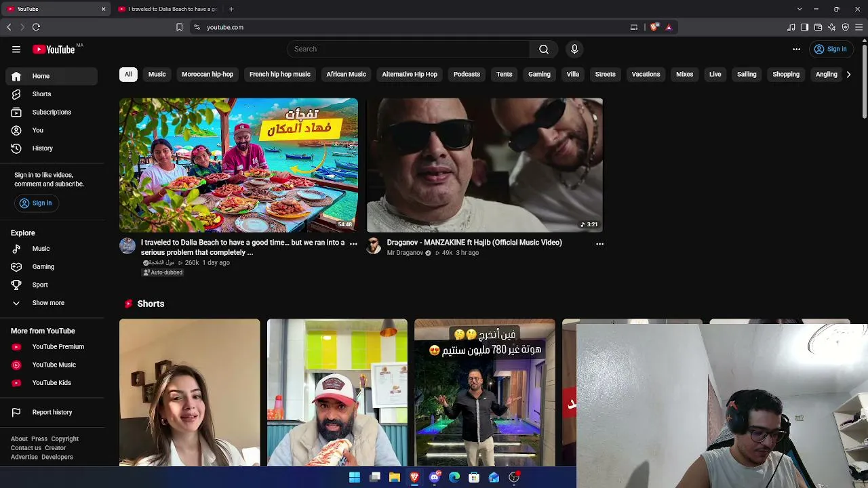Close the YouTube browser tab
The height and width of the screenshot is (488, 868).
(x=103, y=9)
